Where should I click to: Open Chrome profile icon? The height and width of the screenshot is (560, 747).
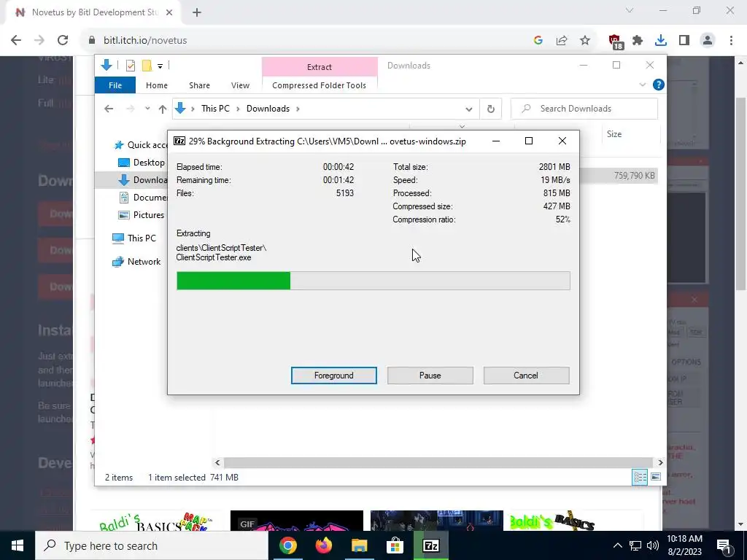pyautogui.click(x=708, y=41)
